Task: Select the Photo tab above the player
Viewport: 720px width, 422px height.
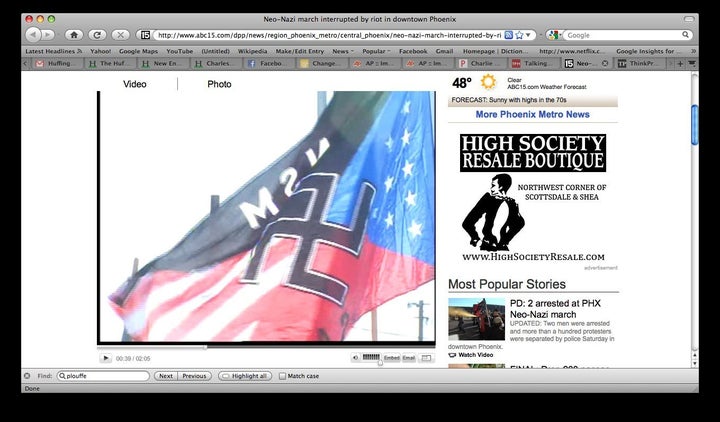Action: pos(219,84)
